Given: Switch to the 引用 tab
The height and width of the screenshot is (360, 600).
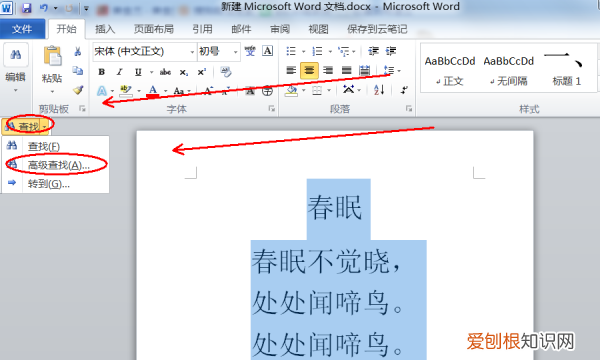Looking at the screenshot, I should (x=202, y=29).
